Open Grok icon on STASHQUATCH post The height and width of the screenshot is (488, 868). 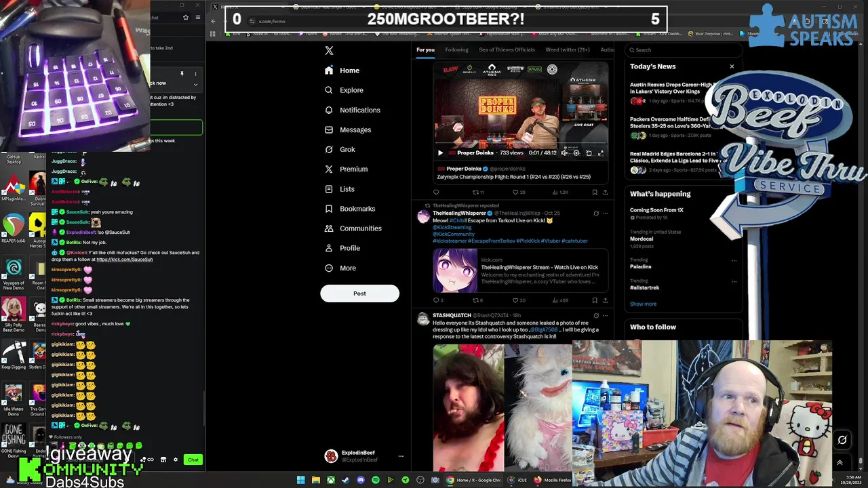click(596, 316)
